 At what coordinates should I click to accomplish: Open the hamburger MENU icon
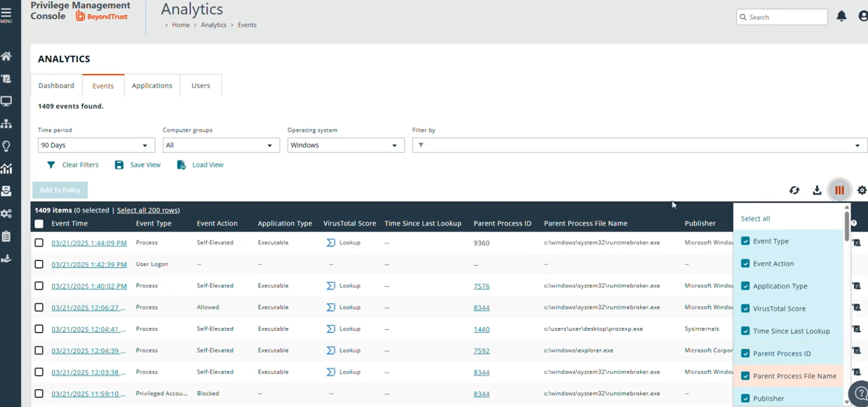click(x=7, y=14)
